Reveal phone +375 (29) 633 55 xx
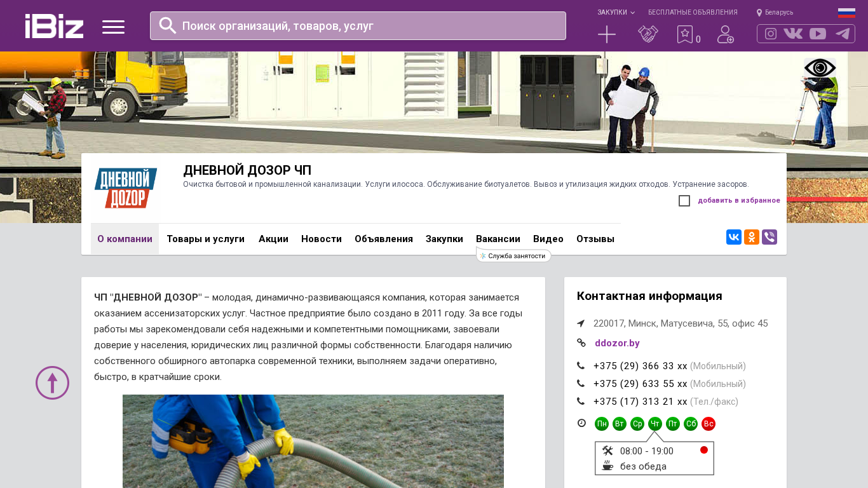Image resolution: width=868 pixels, height=488 pixels. click(x=641, y=384)
